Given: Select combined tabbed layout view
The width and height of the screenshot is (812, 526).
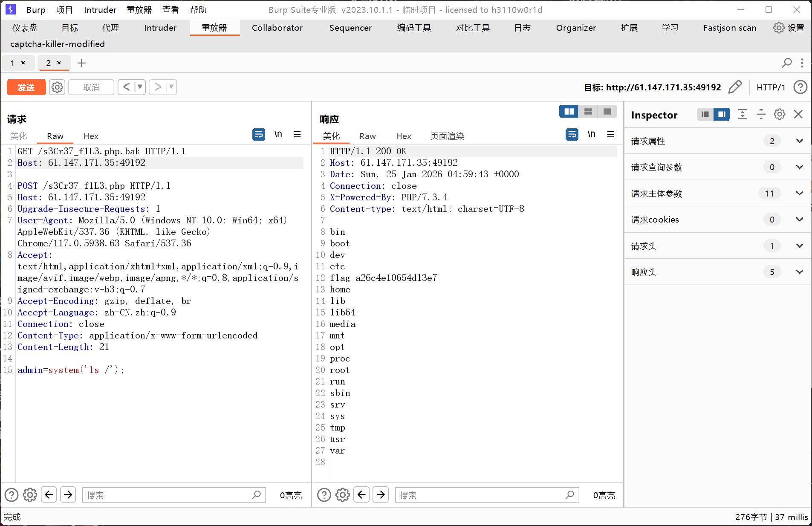Looking at the screenshot, I should 607,112.
